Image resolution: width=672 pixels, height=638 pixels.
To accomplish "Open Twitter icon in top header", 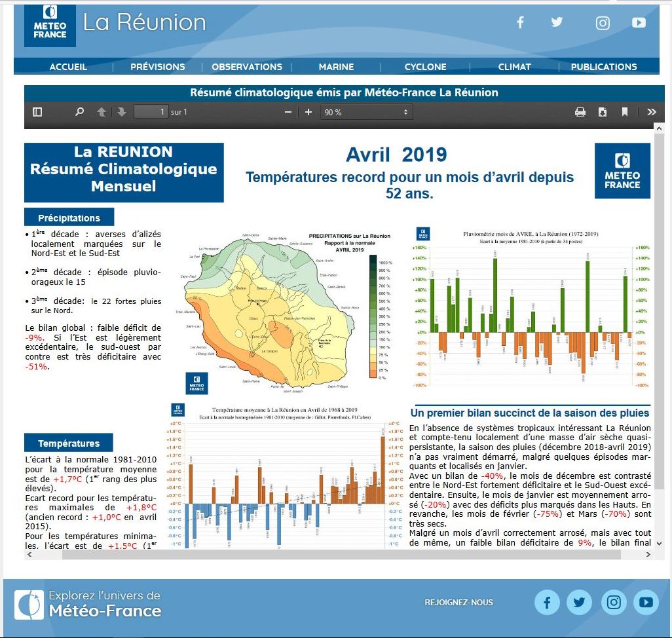I will coord(556,22).
